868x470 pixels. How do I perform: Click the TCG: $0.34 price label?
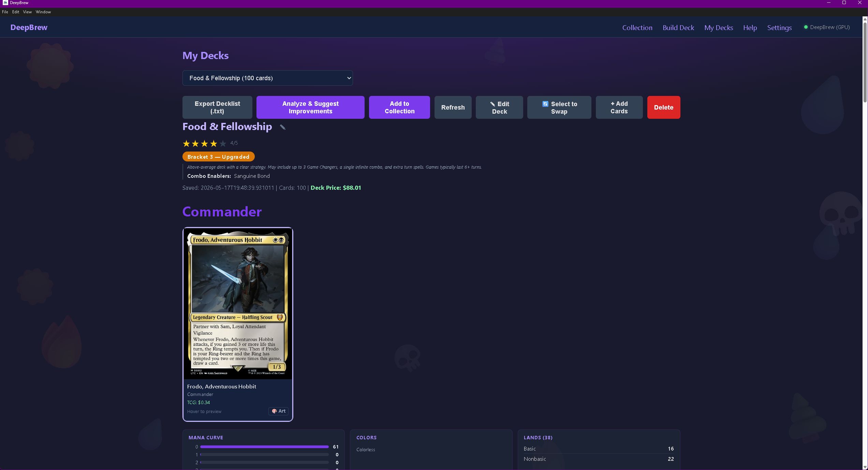(198, 402)
